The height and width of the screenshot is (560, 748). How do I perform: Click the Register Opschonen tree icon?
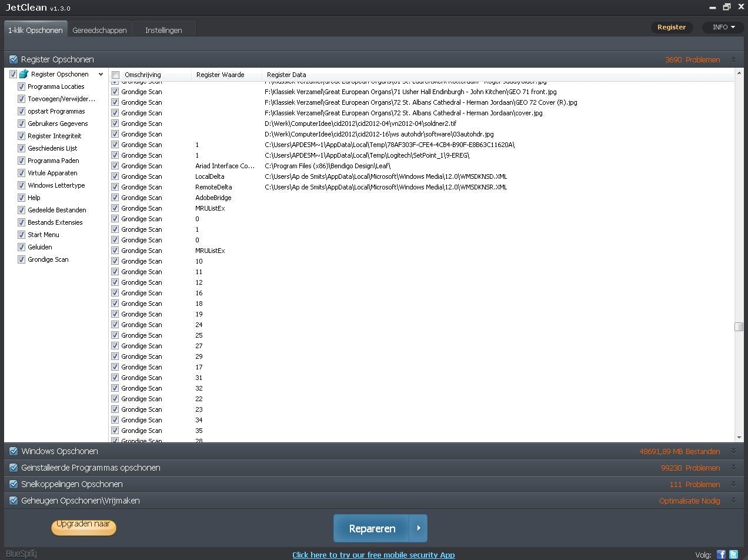click(24, 74)
